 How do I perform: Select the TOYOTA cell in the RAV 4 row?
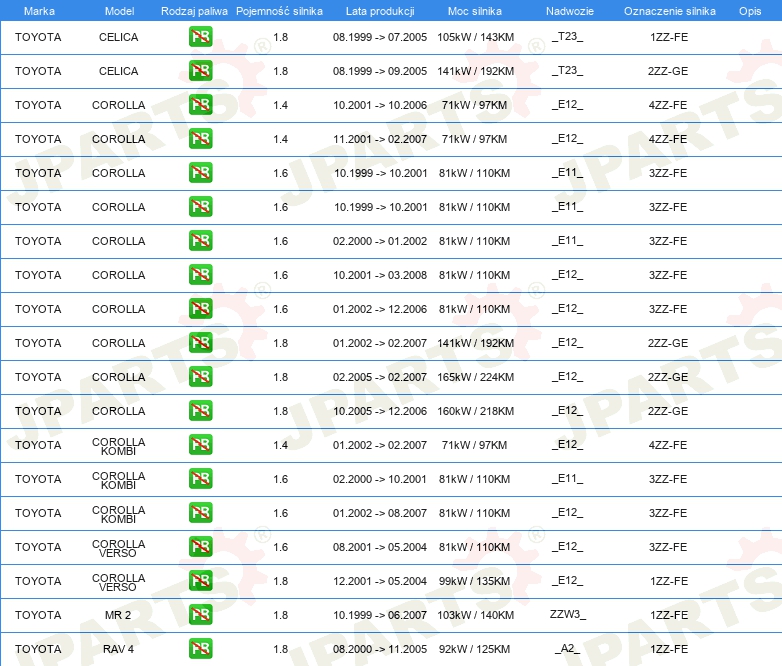click(38, 649)
